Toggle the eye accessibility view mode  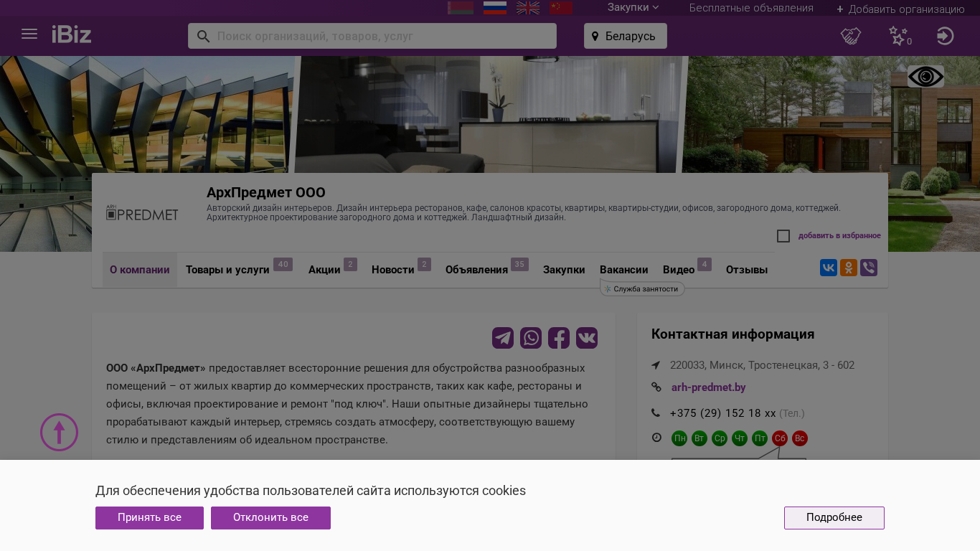[925, 77]
